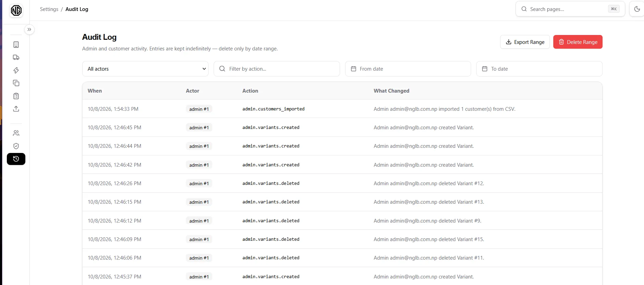Click admin.variants.created in 12:46:45 PM row
Image resolution: width=644 pixels, height=285 pixels.
[x=271, y=127]
